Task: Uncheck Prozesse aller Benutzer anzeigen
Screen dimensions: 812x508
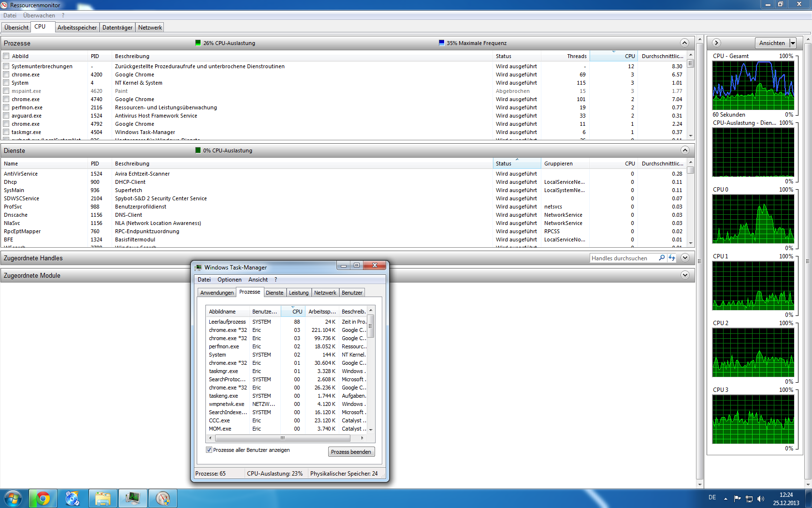Action: coord(209,450)
